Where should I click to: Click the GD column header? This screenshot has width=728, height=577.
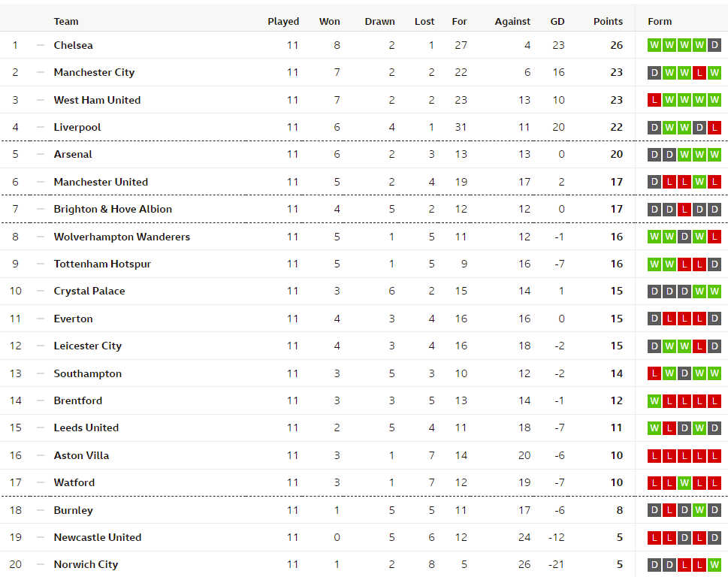[x=557, y=21]
